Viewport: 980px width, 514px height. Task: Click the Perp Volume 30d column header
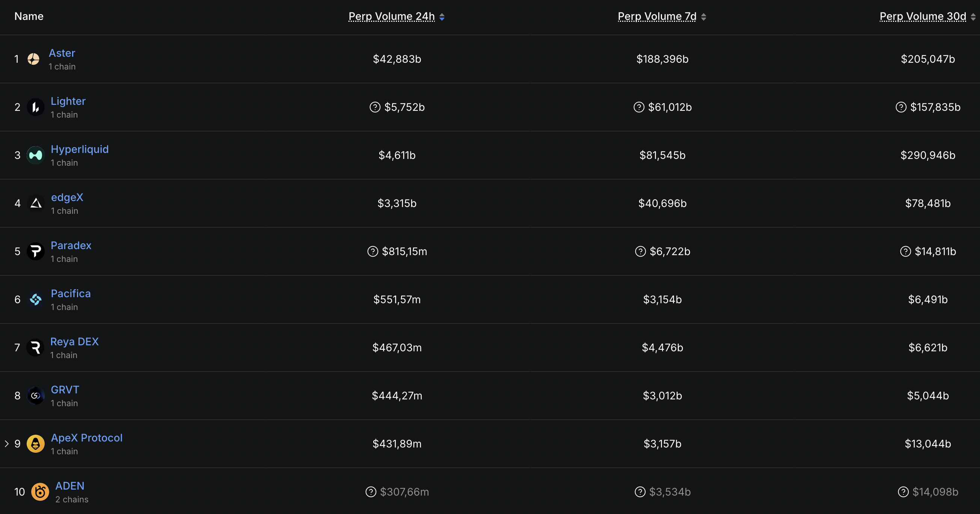click(923, 17)
